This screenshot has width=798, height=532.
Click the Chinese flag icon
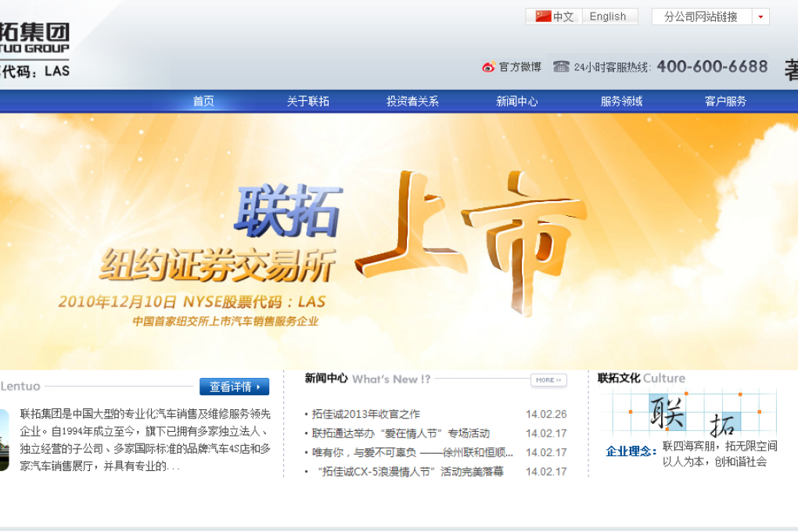(543, 16)
